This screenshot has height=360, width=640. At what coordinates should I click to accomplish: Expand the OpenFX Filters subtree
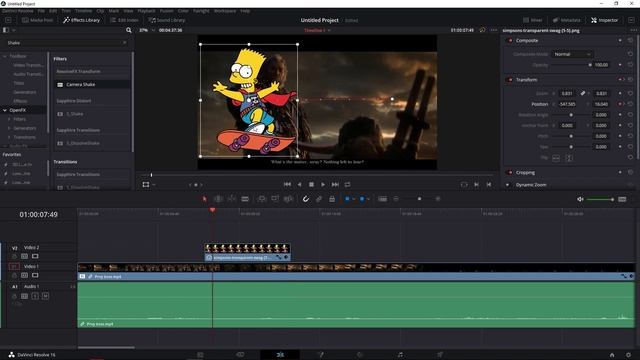point(9,119)
